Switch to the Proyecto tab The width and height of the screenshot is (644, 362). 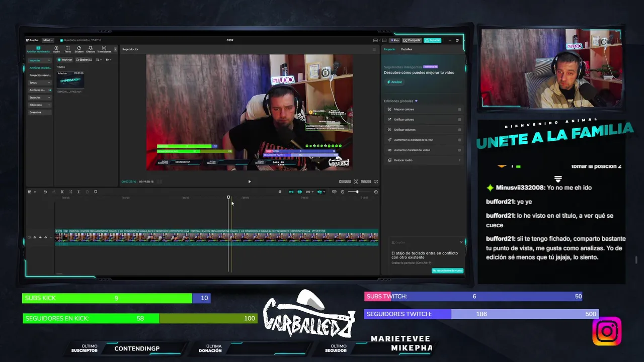pos(389,49)
